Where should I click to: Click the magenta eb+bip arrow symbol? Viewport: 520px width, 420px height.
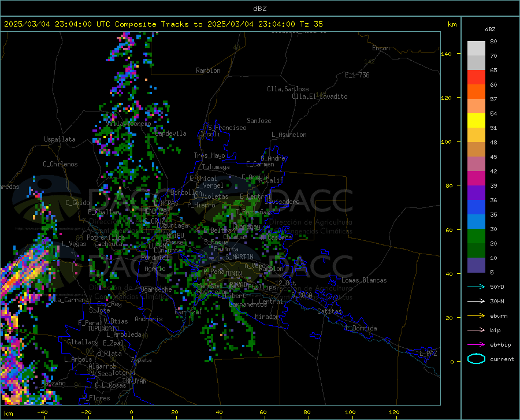tap(476, 344)
